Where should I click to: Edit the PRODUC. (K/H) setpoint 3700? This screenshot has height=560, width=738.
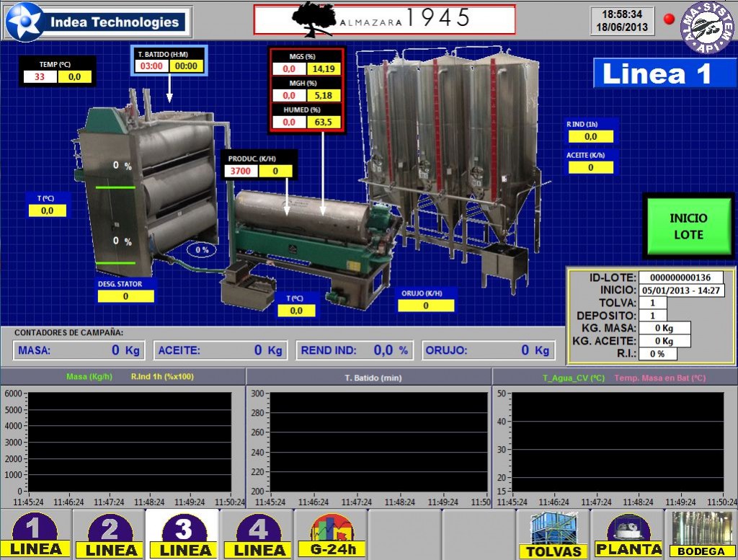click(x=241, y=171)
